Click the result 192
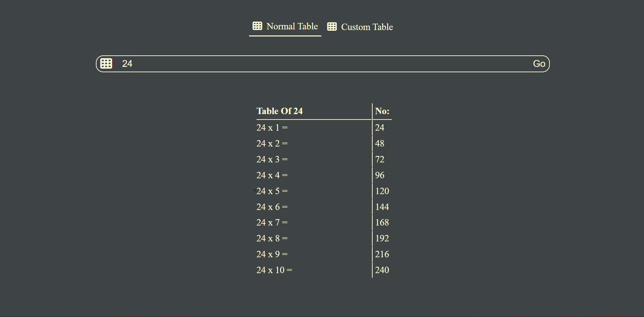644x317 pixels. pyautogui.click(x=382, y=238)
